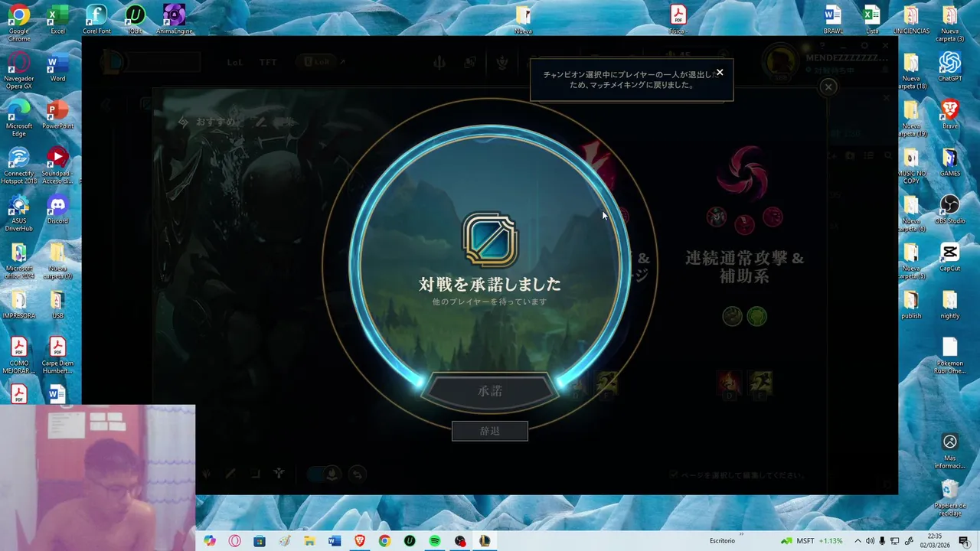This screenshot has height=551, width=980.
Task: Select the nightly folder
Action: pos(950,305)
